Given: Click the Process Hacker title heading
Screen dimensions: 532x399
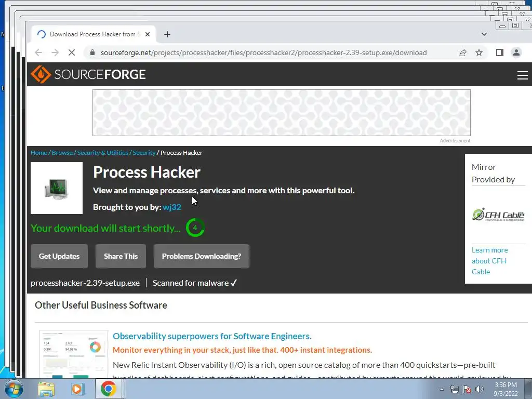Looking at the screenshot, I should (x=147, y=172).
